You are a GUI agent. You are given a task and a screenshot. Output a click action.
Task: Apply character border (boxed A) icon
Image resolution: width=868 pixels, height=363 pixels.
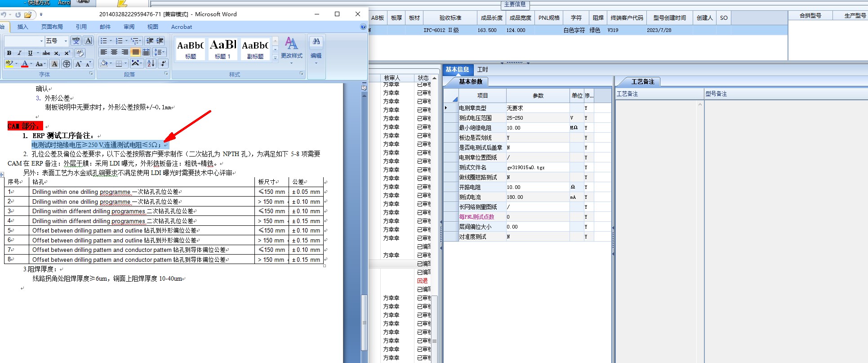point(89,41)
